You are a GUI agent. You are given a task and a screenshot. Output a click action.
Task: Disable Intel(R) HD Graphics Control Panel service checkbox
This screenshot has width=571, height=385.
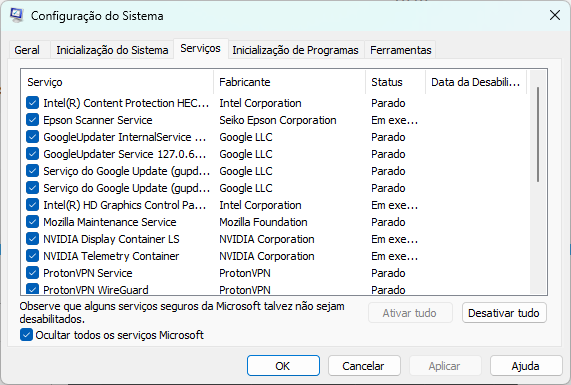(x=32, y=205)
